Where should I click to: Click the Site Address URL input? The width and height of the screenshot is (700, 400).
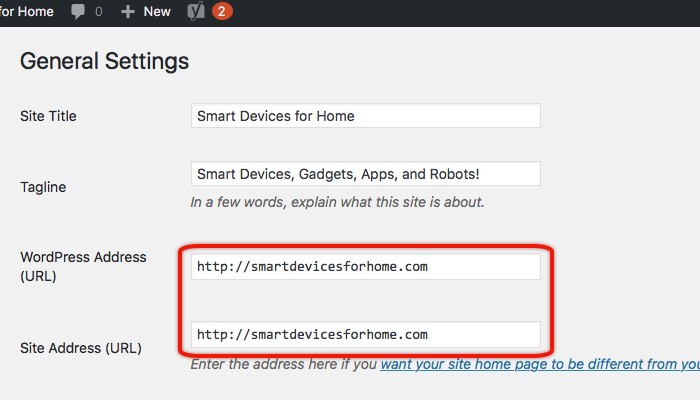point(365,334)
